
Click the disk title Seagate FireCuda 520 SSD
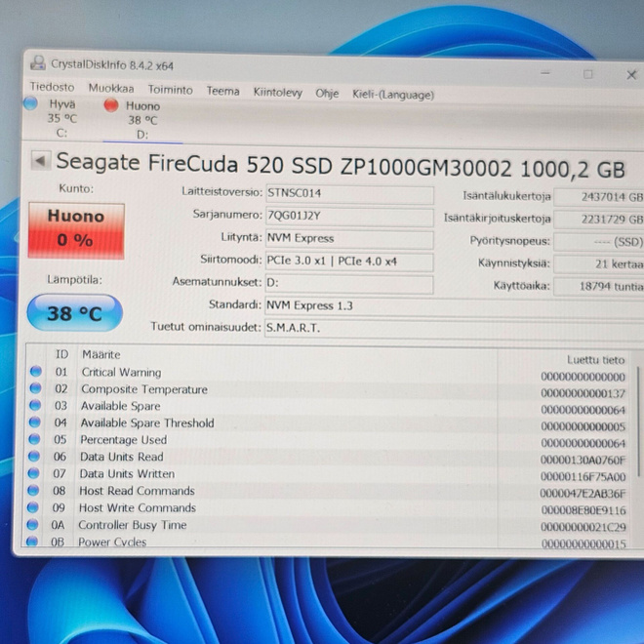pos(341,165)
